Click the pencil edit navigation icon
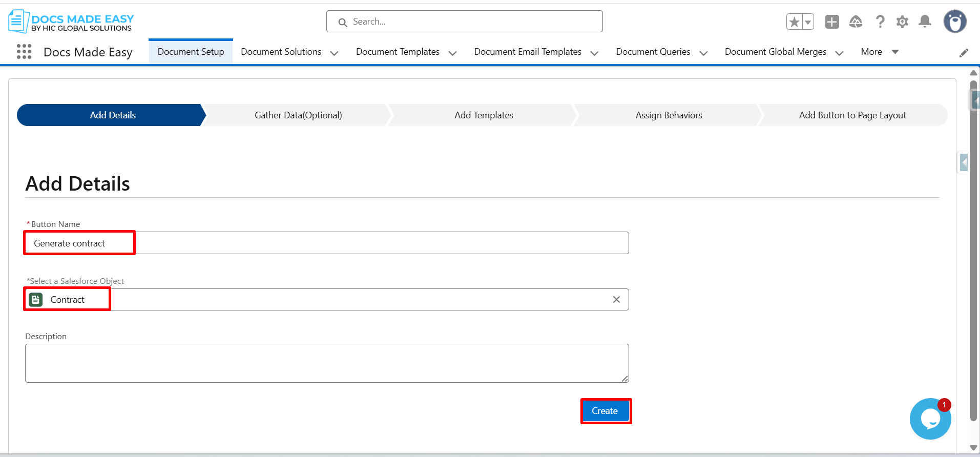Viewport: 980px width, 457px height. click(x=964, y=53)
